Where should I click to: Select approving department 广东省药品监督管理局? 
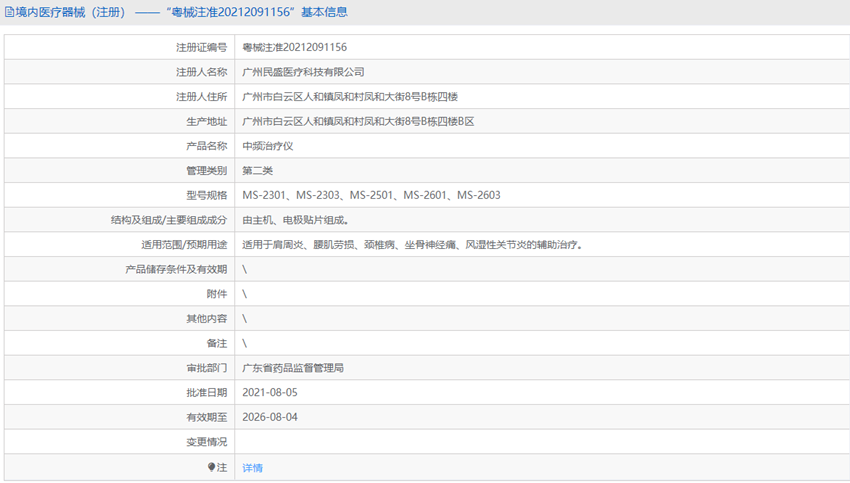(293, 368)
